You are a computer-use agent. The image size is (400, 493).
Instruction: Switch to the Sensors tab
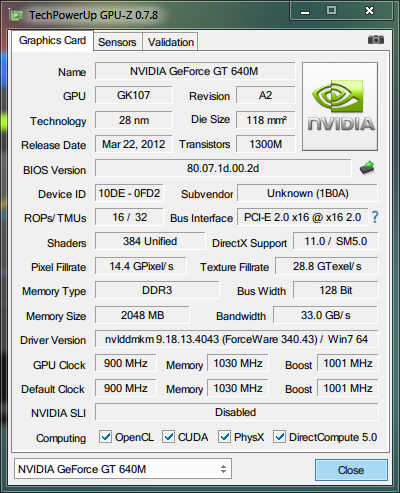click(x=117, y=42)
